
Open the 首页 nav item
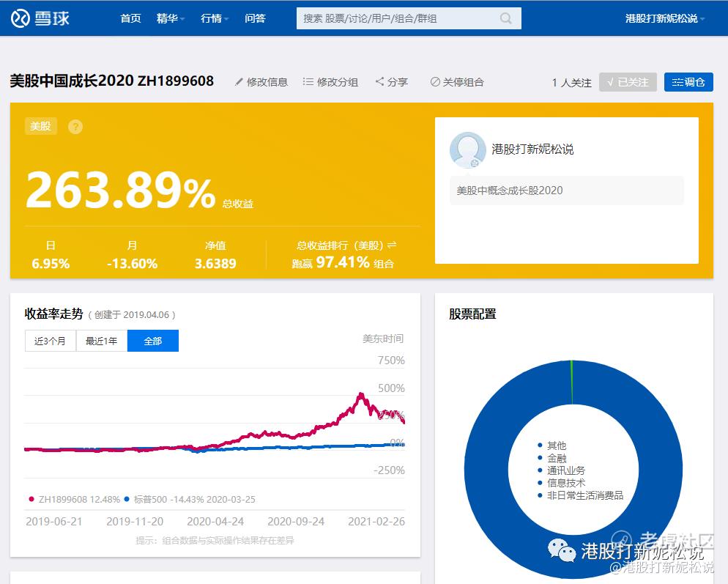[130, 18]
